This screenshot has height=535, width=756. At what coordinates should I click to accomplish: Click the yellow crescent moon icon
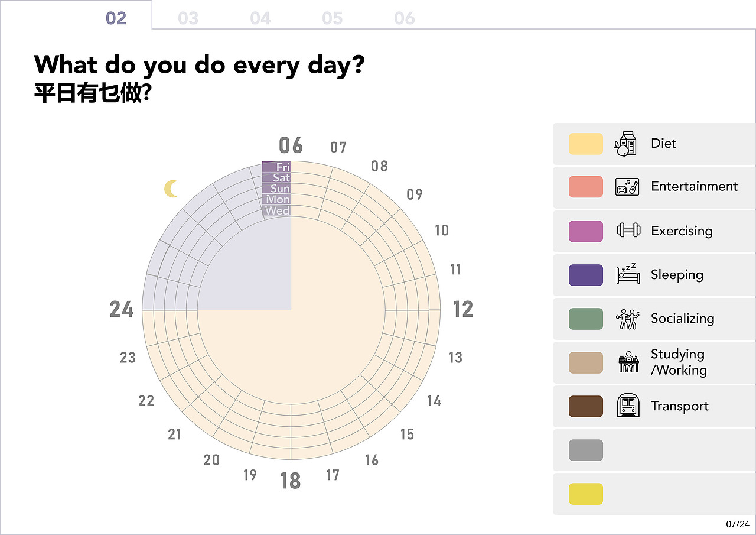pos(171,189)
